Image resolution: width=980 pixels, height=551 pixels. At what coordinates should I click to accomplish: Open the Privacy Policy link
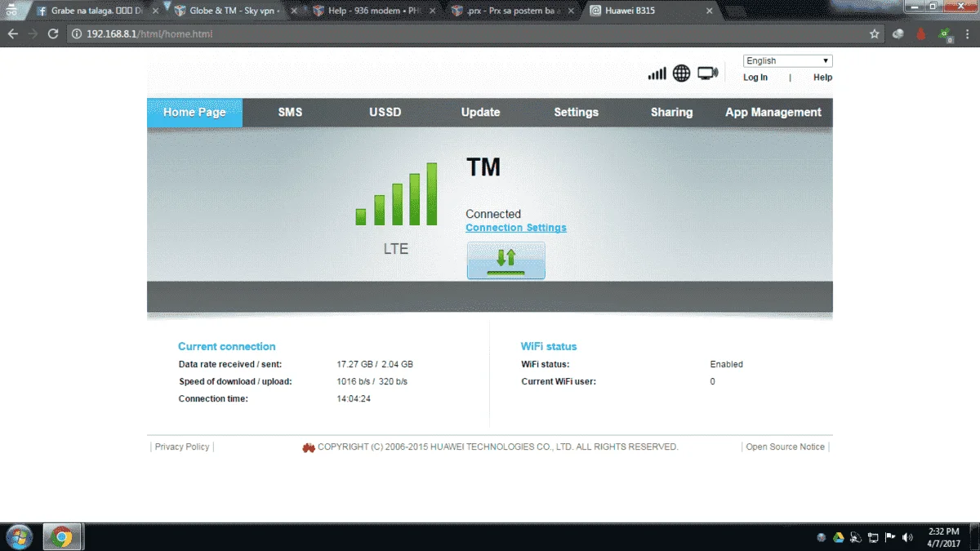182,447
